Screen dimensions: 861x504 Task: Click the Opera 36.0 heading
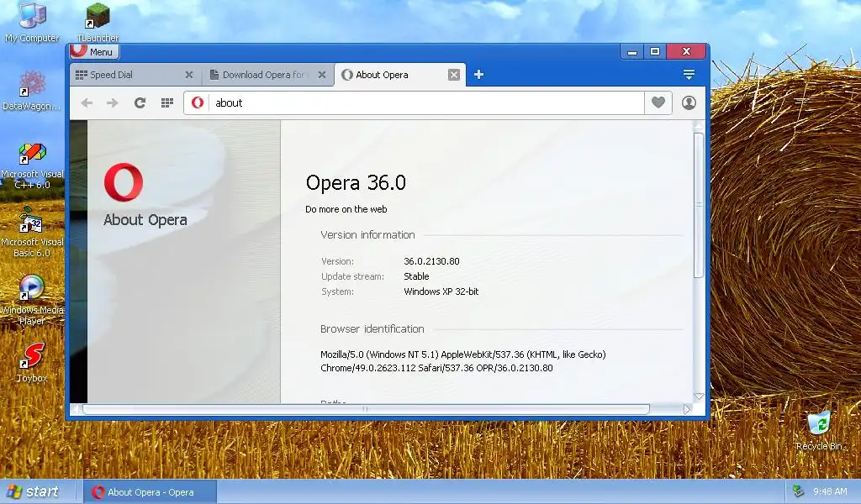(x=356, y=182)
